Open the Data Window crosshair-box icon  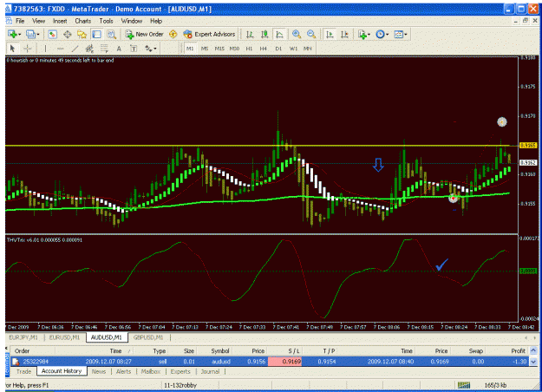(67, 34)
